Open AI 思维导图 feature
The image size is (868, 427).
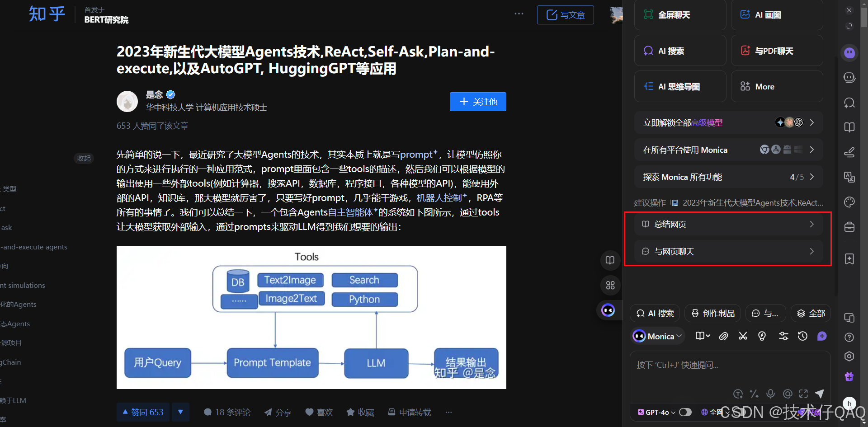point(680,86)
